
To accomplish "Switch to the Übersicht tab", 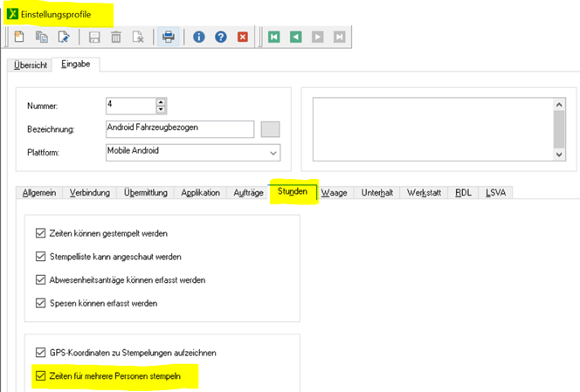I will 30,65.
